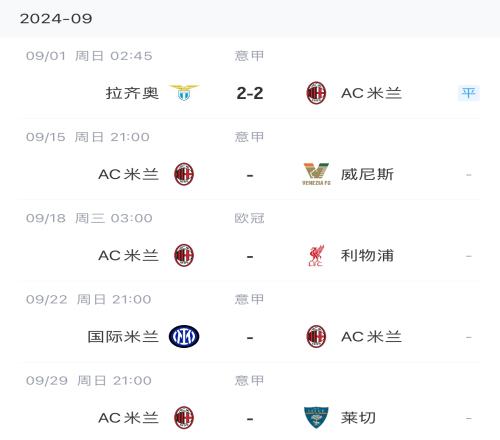Click the 欧冠 competition label
Viewport: 500px width, 440px height.
click(249, 218)
